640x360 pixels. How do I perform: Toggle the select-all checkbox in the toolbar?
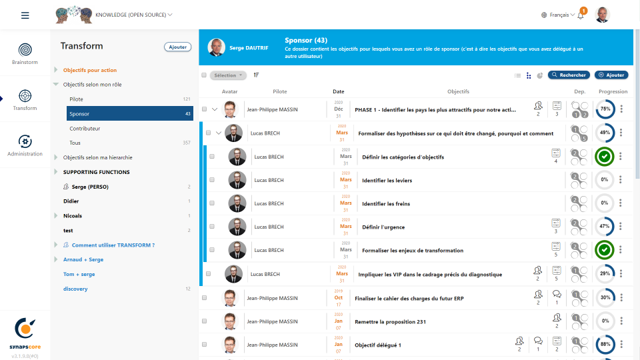pyautogui.click(x=204, y=75)
